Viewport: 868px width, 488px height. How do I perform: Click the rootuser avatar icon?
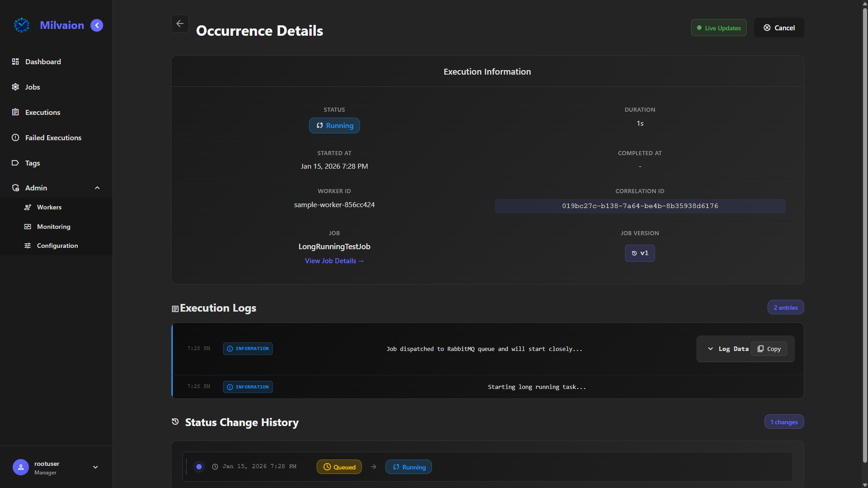tap(21, 467)
